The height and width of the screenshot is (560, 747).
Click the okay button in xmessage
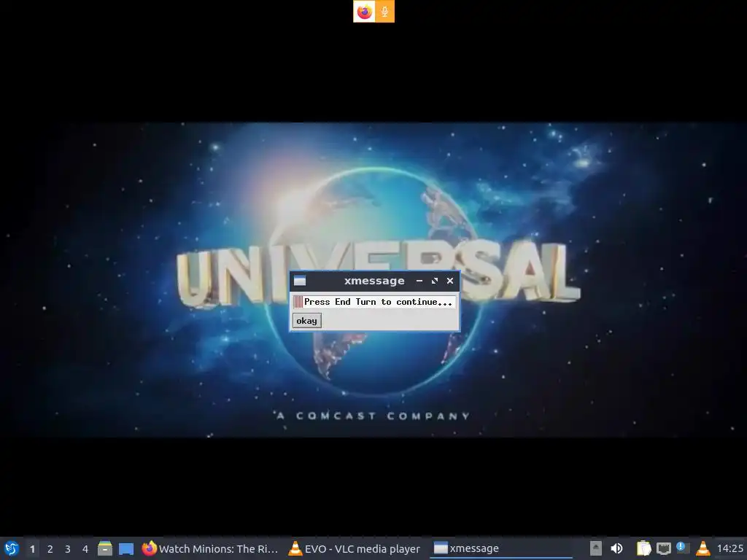point(307,321)
